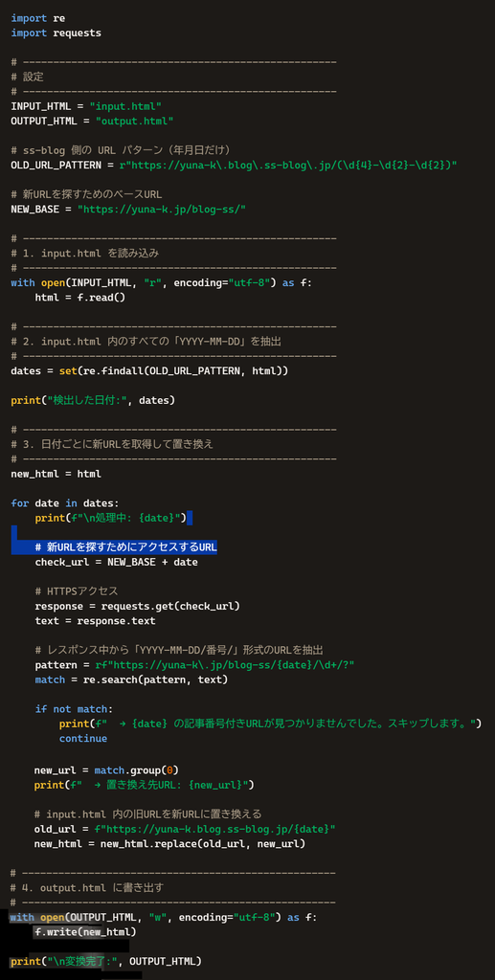Click the OLD_URL_PATTERN variable name
This screenshot has height=980, width=495.
pyautogui.click(x=56, y=165)
